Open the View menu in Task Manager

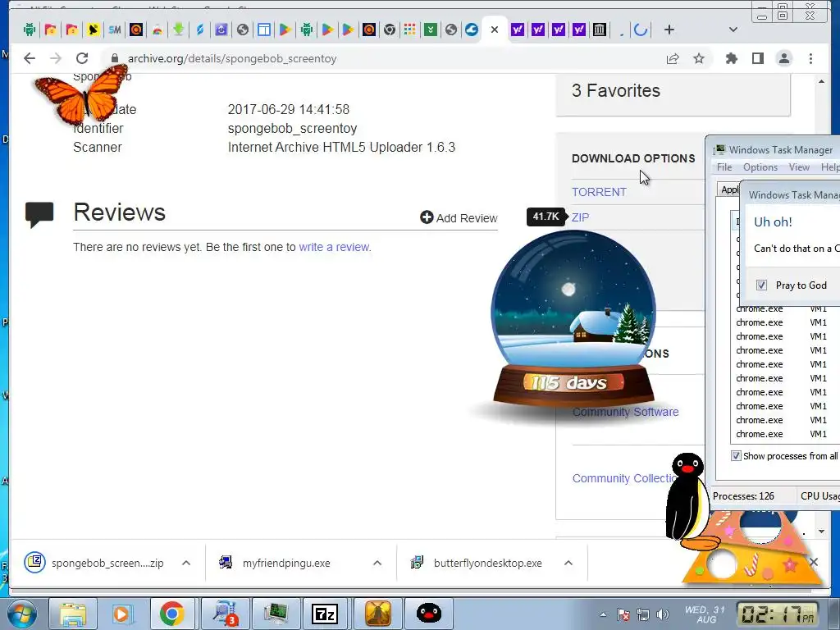pyautogui.click(x=799, y=167)
